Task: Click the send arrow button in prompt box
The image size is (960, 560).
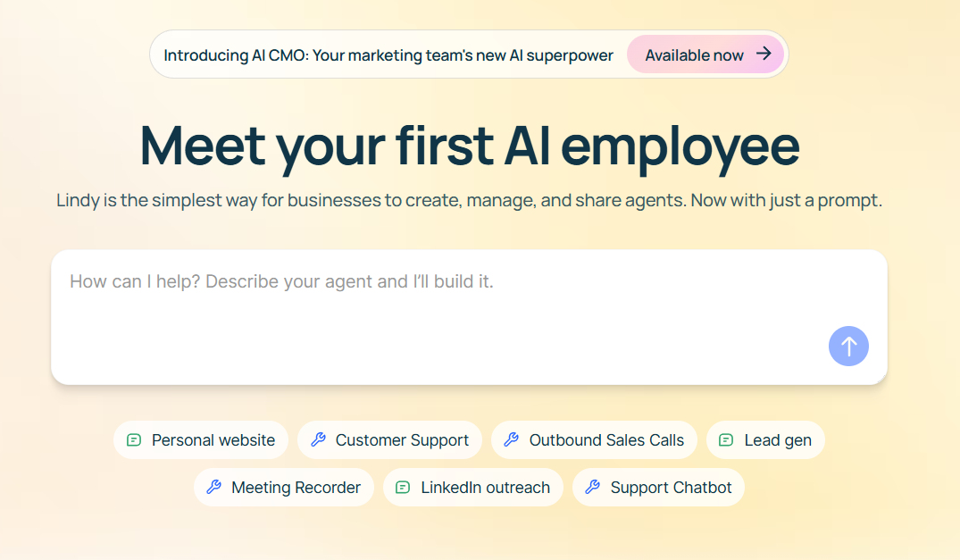Action: point(848,346)
